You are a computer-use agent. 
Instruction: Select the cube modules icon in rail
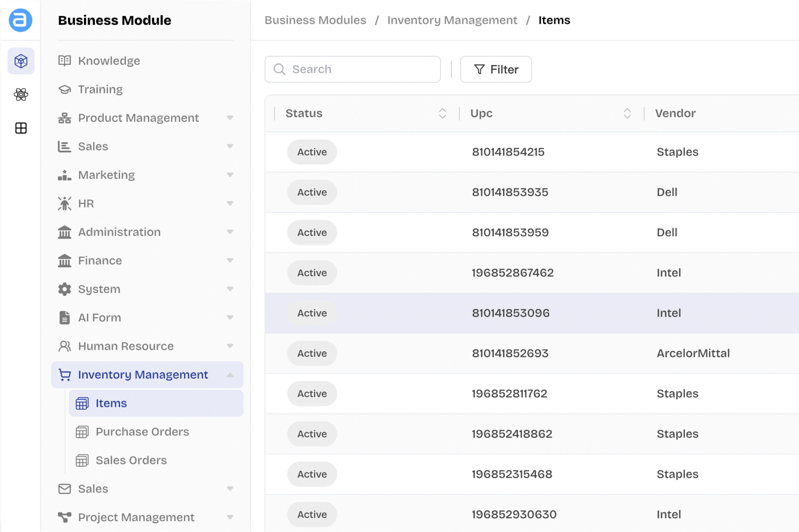click(x=21, y=61)
